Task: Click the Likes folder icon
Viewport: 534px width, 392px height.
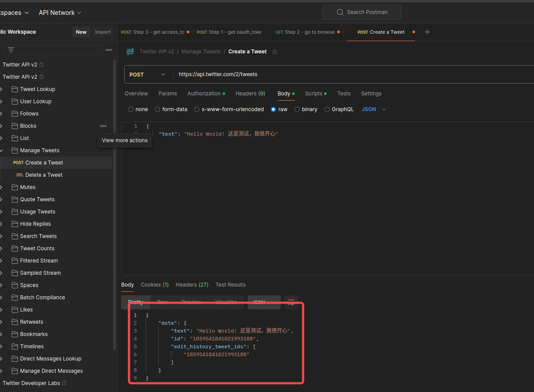Action: pos(14,310)
